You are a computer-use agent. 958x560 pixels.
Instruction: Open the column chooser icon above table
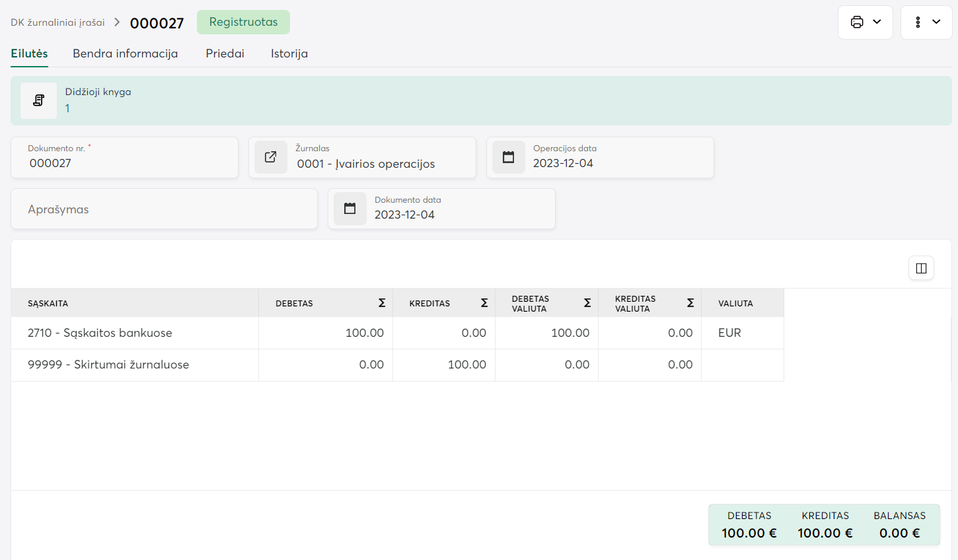(921, 268)
